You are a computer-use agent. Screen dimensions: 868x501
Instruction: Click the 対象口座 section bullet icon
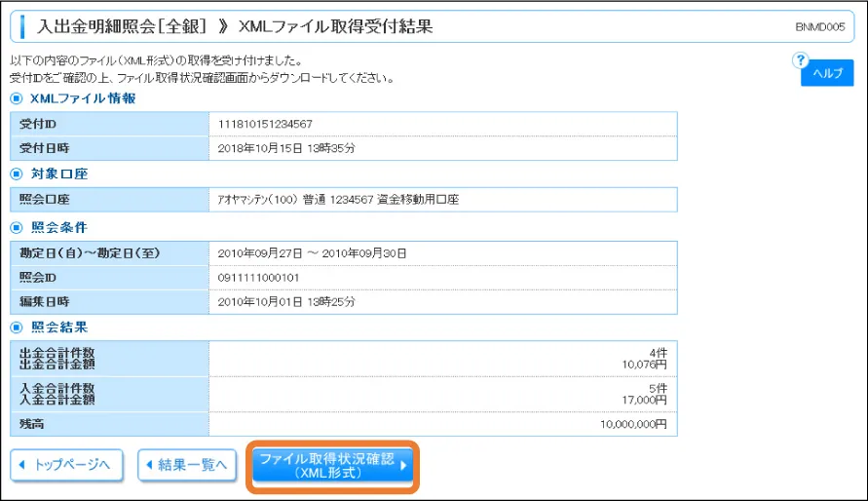[17, 173]
